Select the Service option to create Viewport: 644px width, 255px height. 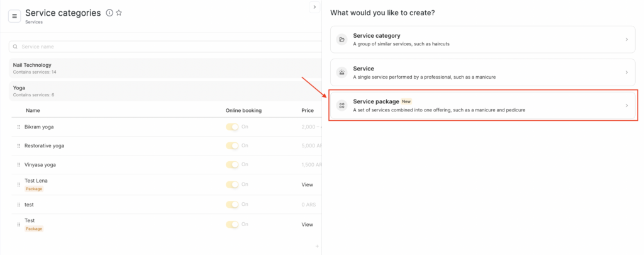coord(482,72)
